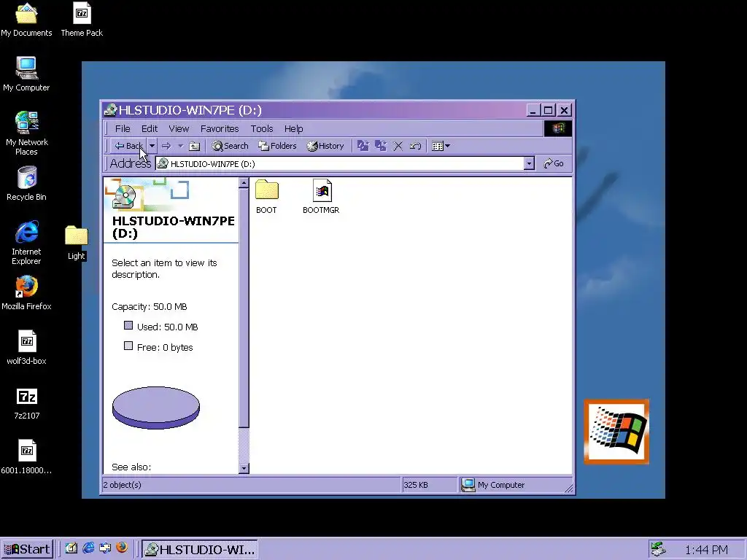Select the BOOTMGR file
The image size is (747, 560).
(x=321, y=197)
